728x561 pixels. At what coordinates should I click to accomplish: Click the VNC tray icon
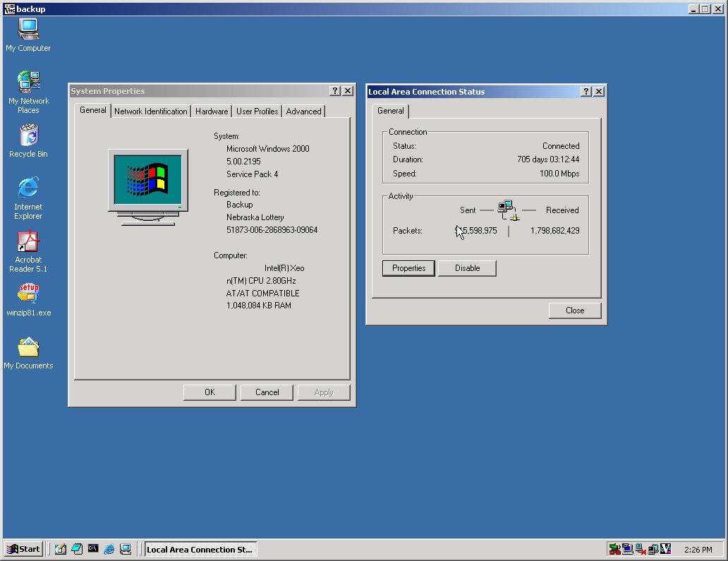coord(665,549)
